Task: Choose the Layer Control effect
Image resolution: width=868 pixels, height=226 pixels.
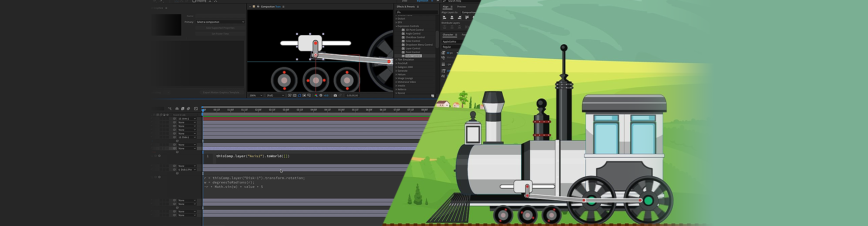Action: pos(413,48)
